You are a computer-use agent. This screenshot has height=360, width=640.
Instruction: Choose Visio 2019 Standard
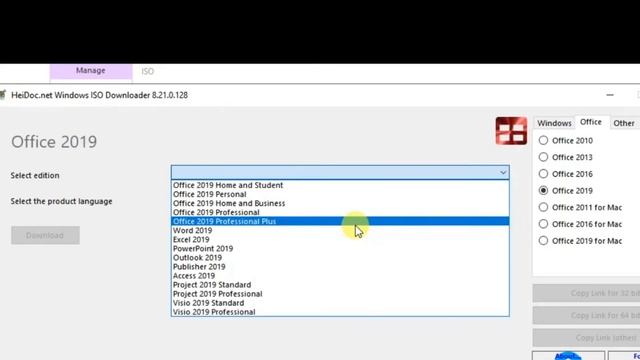340,303
